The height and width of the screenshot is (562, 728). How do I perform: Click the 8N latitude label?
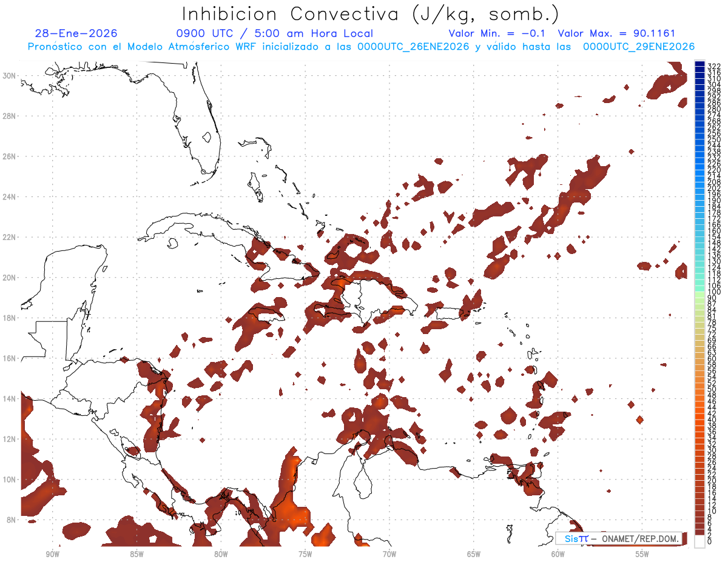point(10,520)
